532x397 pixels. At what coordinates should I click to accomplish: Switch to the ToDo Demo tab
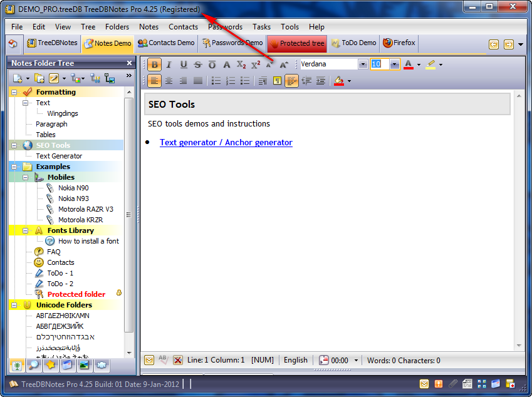pos(354,43)
